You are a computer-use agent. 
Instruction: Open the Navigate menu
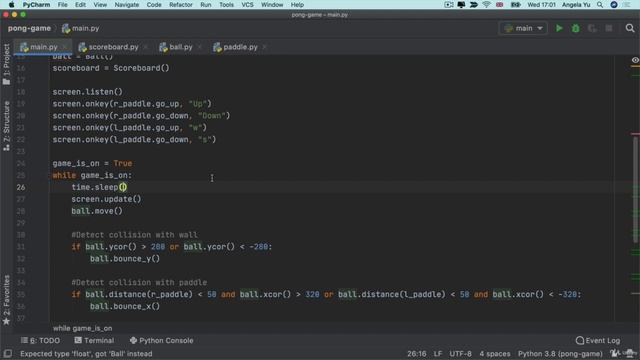point(127,5)
